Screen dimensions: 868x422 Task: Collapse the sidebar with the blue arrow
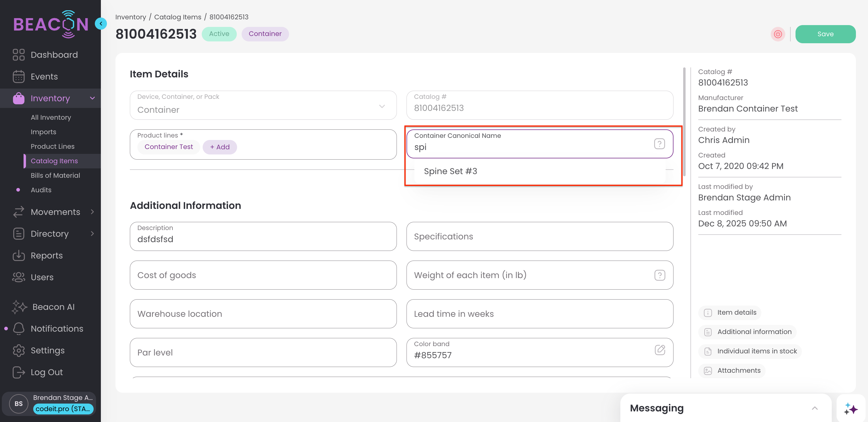(101, 24)
